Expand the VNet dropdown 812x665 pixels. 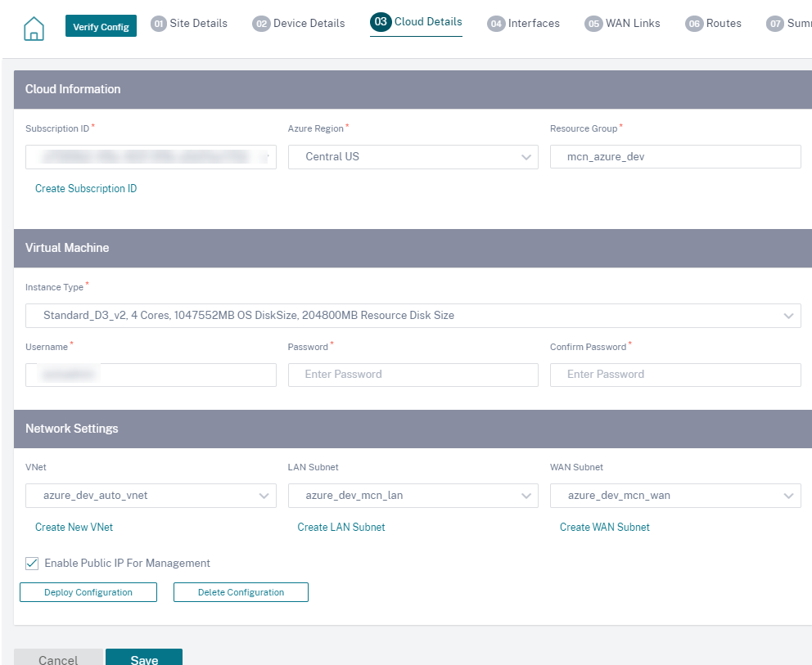click(151, 496)
